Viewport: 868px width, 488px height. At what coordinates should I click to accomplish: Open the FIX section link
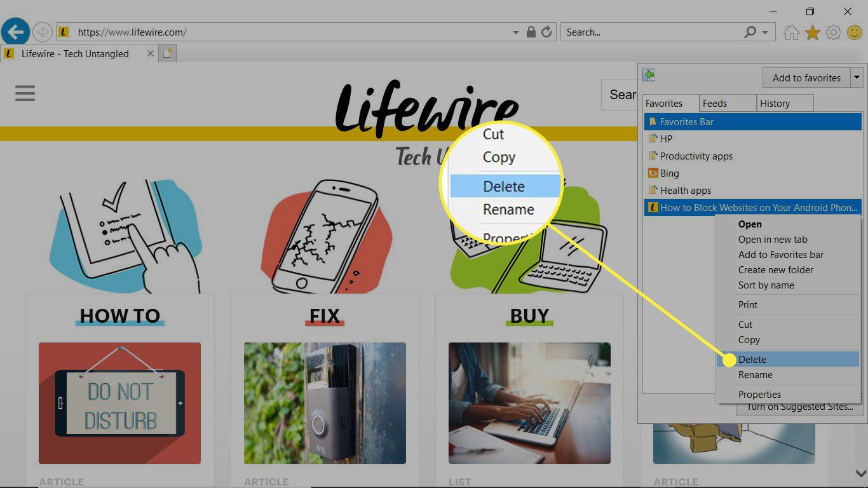click(325, 316)
